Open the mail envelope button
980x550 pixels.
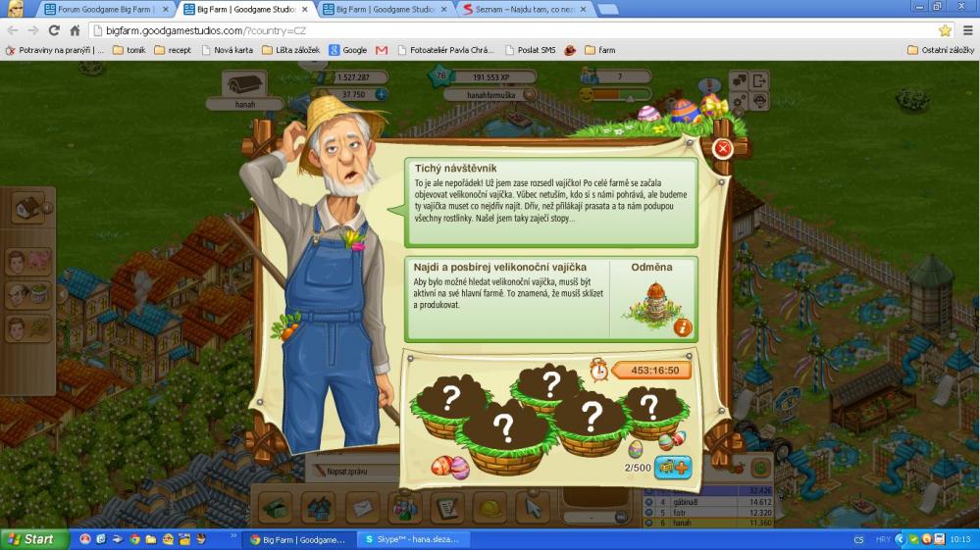(x=363, y=508)
